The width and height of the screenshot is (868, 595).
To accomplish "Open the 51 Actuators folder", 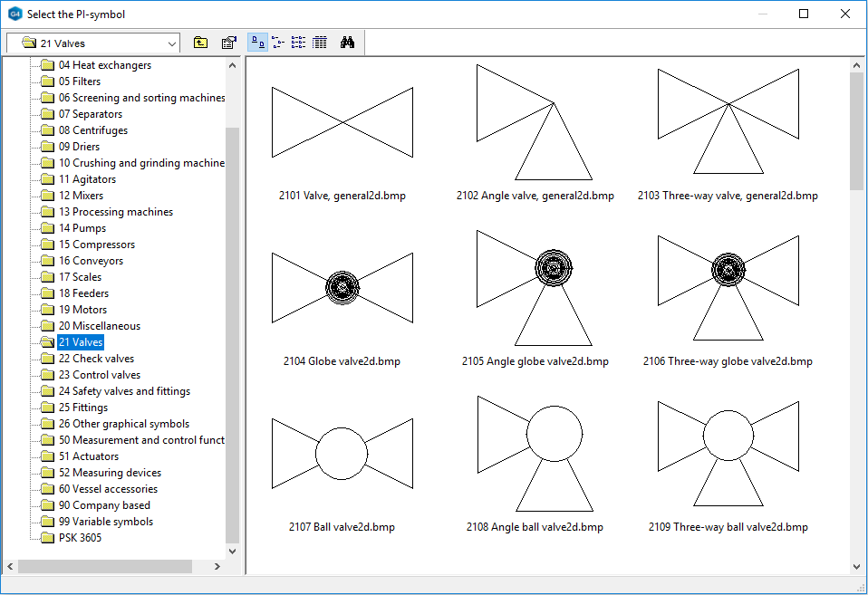I will point(88,456).
